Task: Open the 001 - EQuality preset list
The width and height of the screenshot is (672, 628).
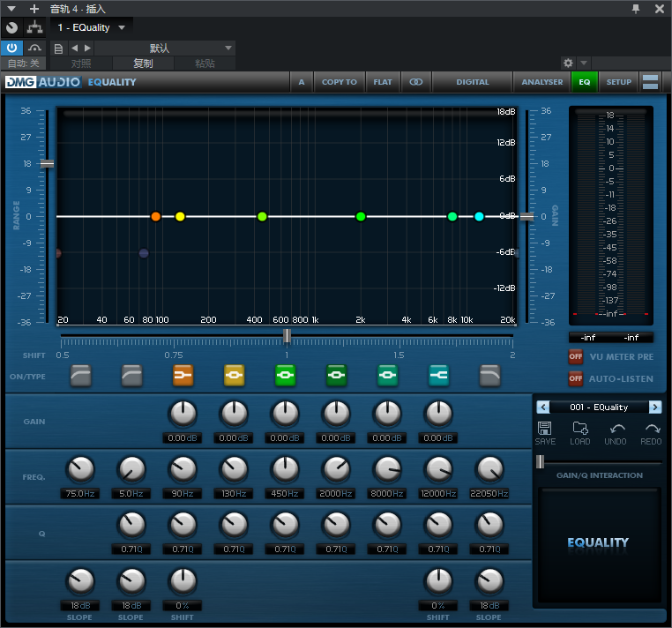Action: [599, 407]
